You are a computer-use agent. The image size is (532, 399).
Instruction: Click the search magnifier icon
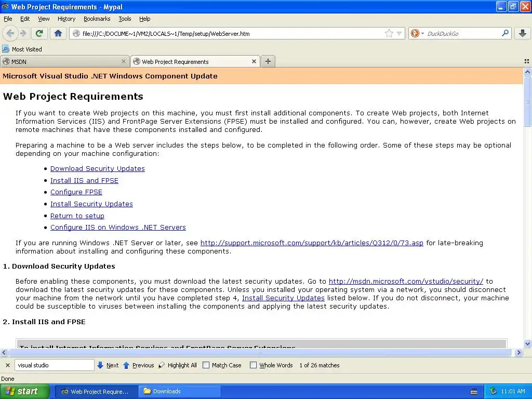click(x=505, y=33)
